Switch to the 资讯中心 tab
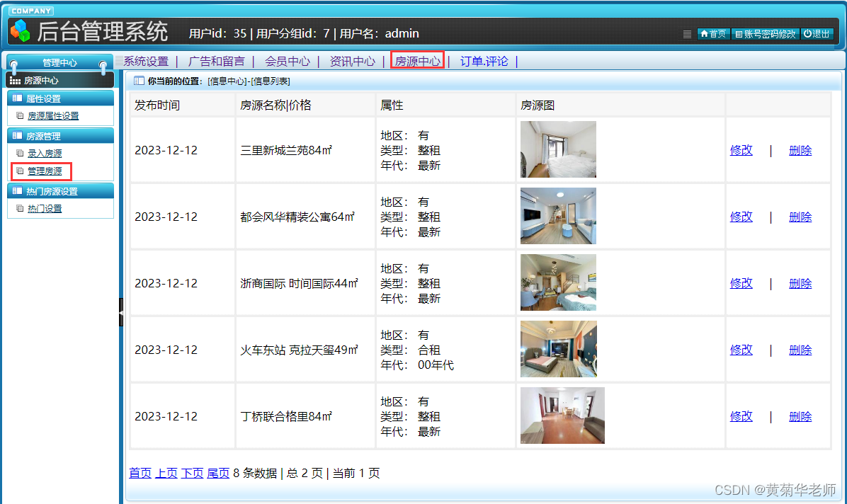The image size is (847, 504). tap(352, 61)
